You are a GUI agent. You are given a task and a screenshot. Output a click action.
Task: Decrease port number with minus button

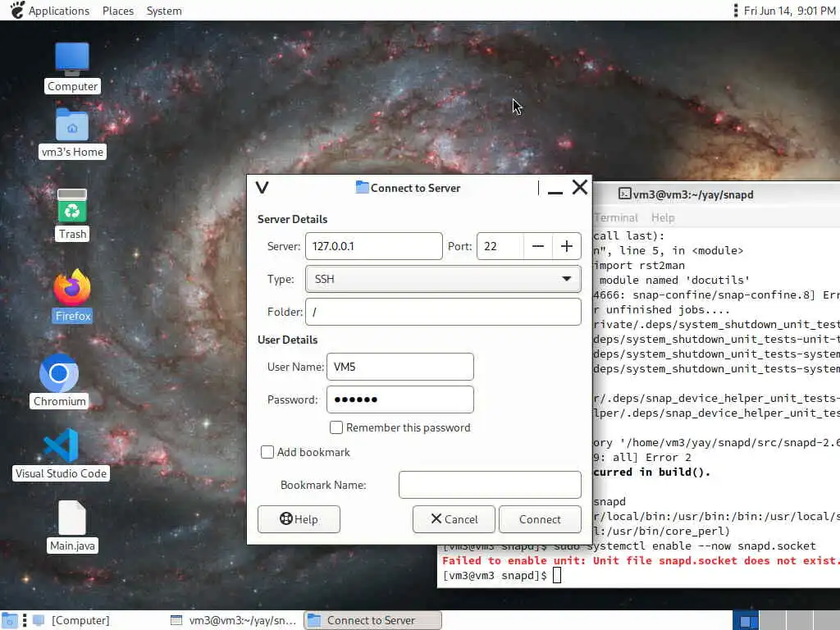pyautogui.click(x=538, y=246)
